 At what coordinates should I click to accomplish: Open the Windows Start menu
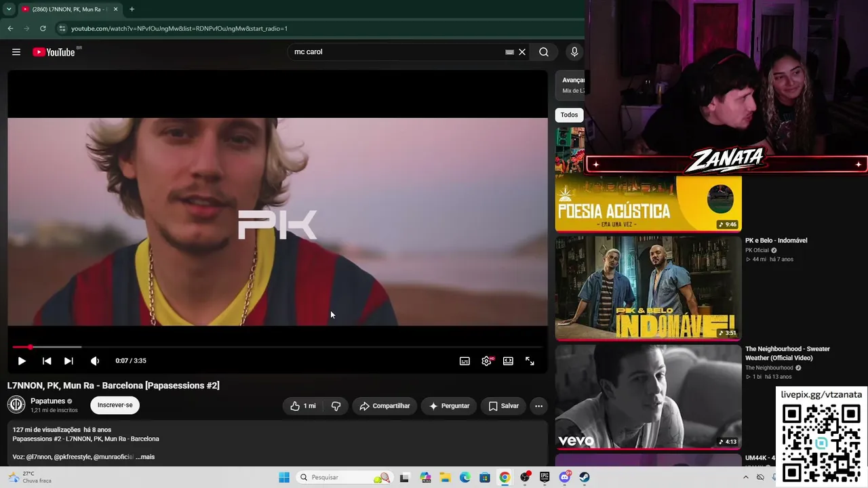(284, 477)
